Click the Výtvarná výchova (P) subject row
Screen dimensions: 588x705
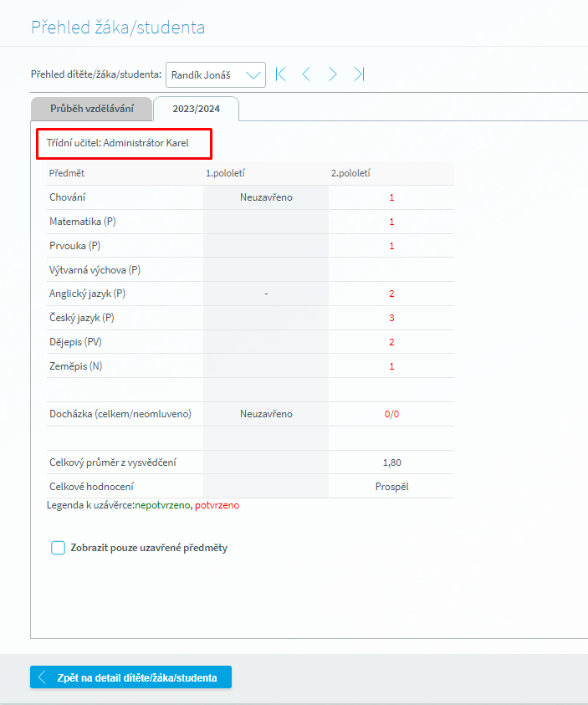click(x=95, y=270)
